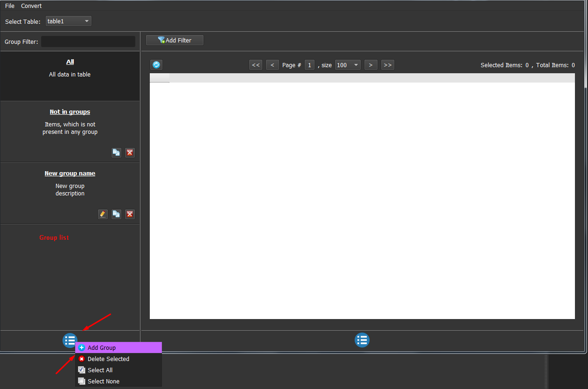
Task: Click the blue refresh icon above the table
Action: click(156, 65)
